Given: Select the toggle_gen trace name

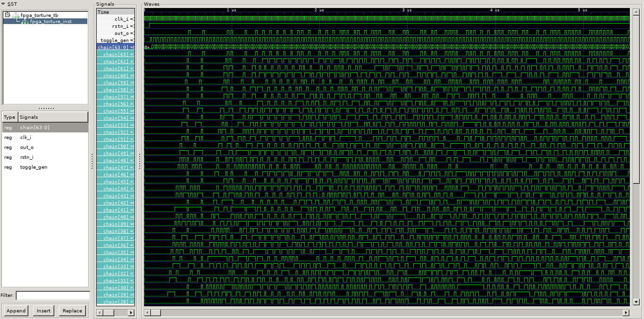Looking at the screenshot, I should click(116, 40).
